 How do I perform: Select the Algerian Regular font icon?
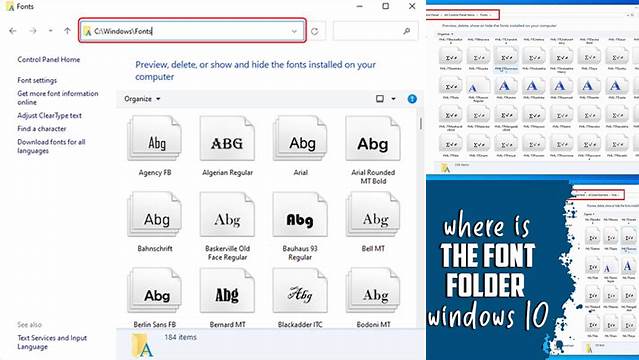(227, 138)
